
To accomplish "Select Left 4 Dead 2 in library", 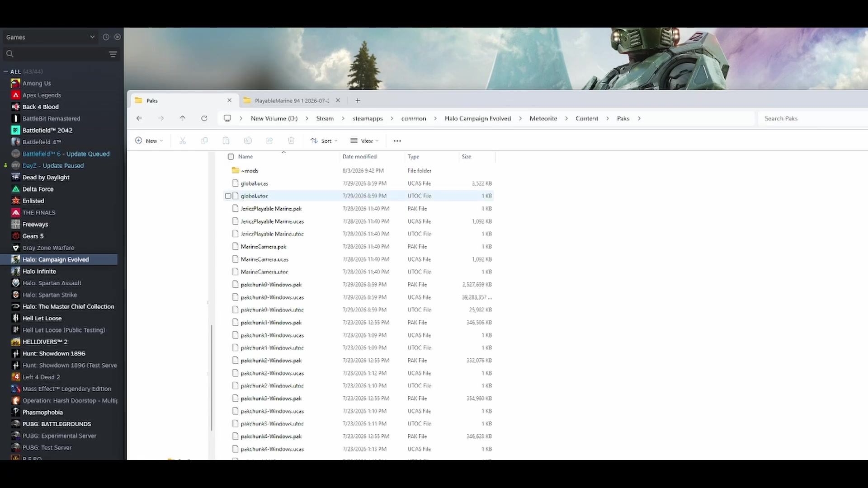I will click(x=41, y=377).
